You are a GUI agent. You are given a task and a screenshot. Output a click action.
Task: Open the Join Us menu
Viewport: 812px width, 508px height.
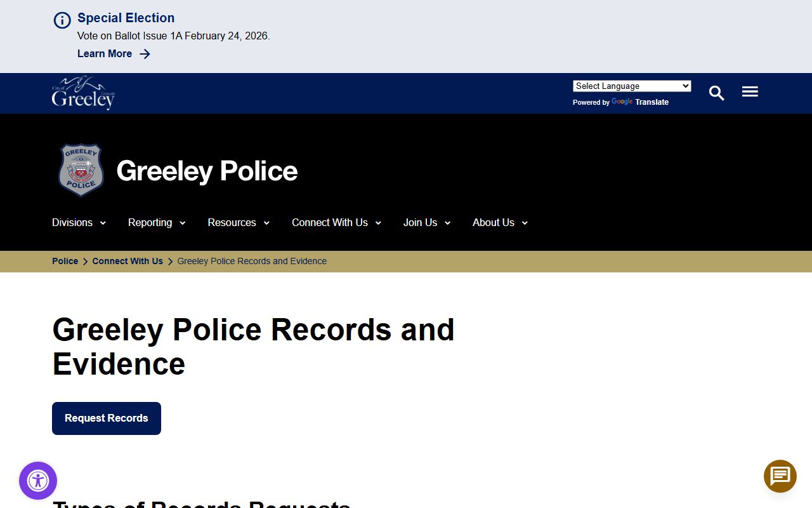pos(420,223)
